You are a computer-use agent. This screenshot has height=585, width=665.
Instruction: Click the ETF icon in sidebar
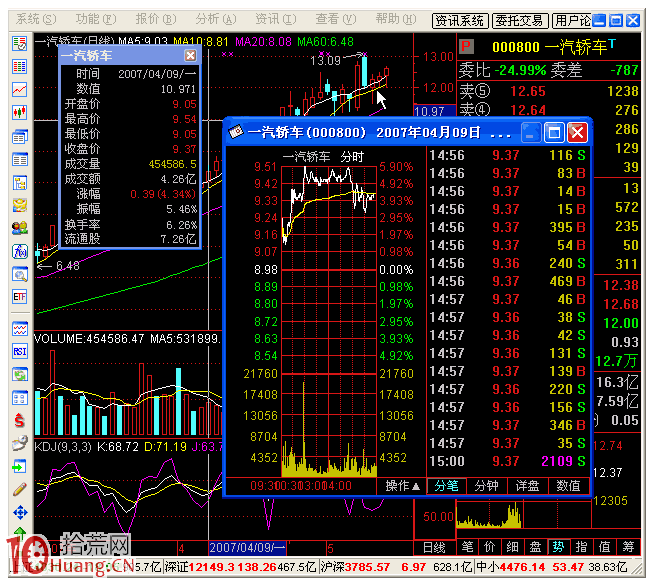(x=20, y=297)
